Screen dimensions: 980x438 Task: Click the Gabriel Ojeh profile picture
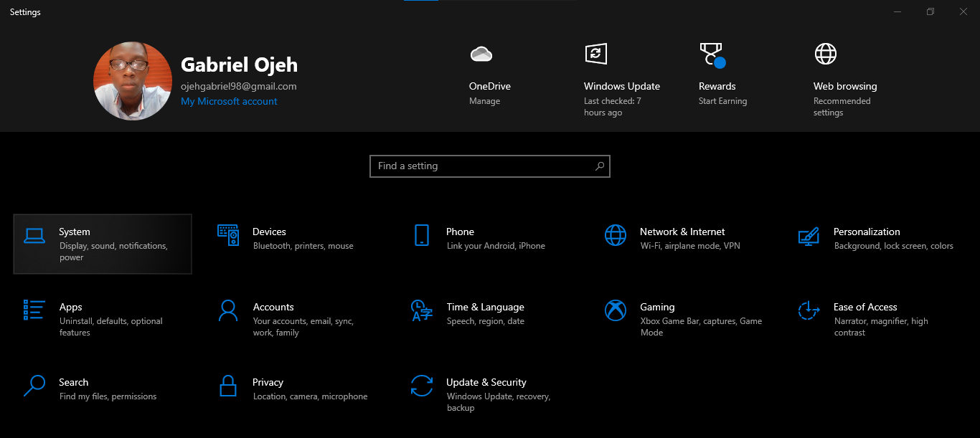click(133, 81)
